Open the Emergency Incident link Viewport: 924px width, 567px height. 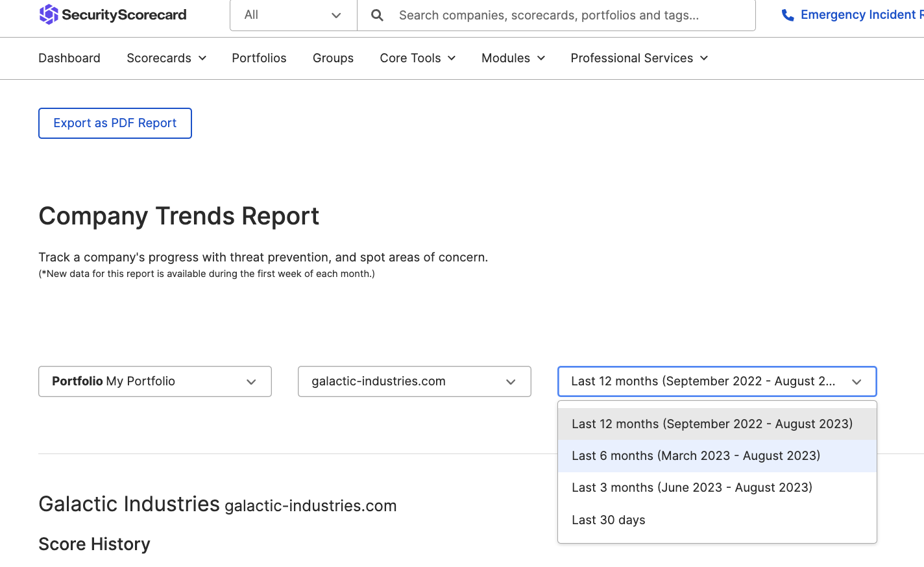pyautogui.click(x=862, y=15)
